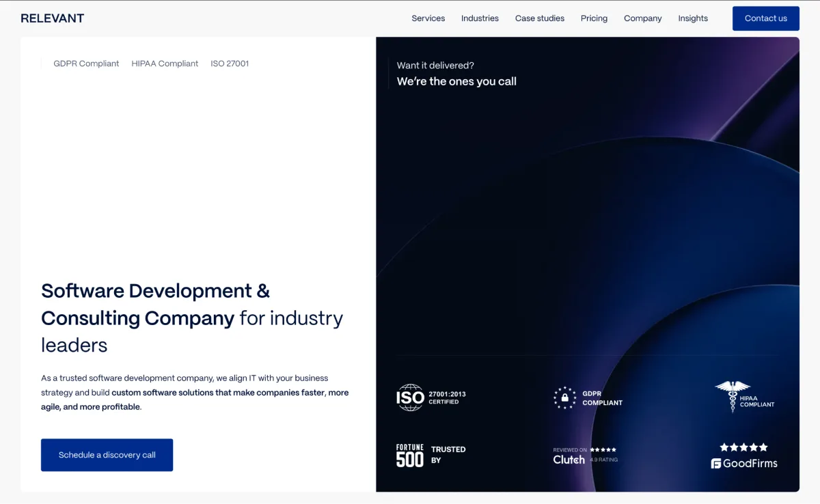Click the 'Want it delivered?' text
820x504 pixels.
435,66
